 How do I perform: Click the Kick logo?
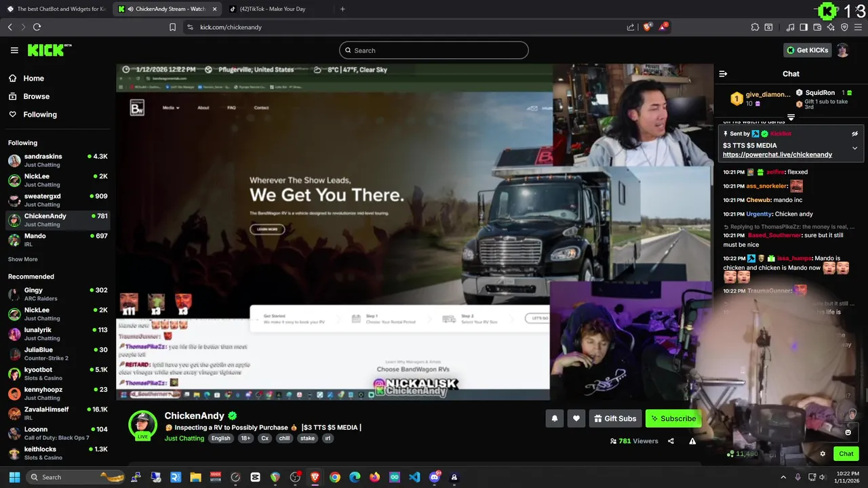point(49,50)
